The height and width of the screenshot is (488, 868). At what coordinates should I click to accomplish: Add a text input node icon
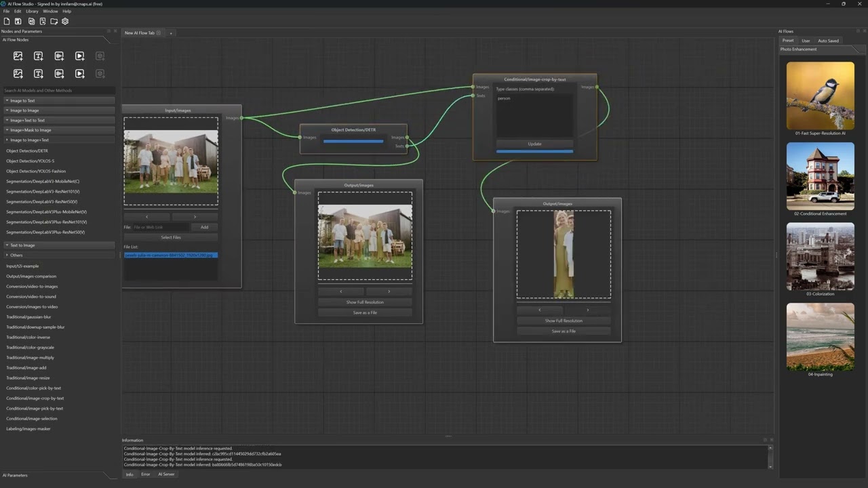click(38, 56)
